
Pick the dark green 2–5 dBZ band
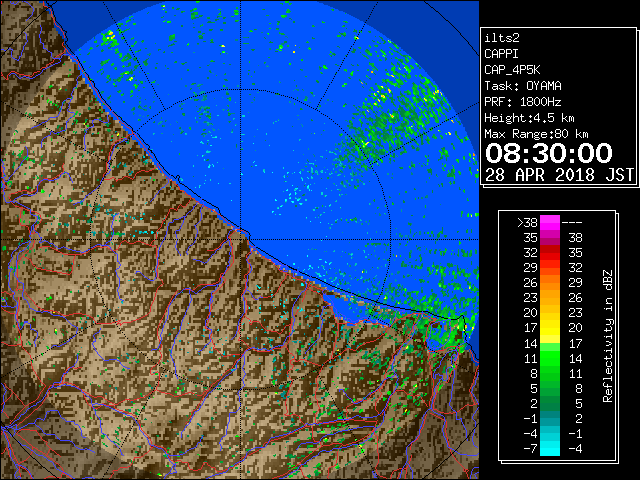point(550,403)
